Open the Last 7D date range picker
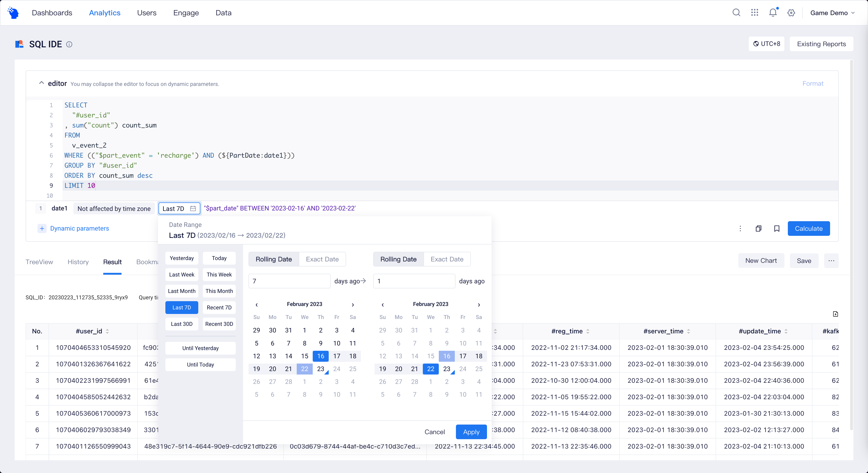The height and width of the screenshot is (473, 868). pyautogui.click(x=179, y=208)
